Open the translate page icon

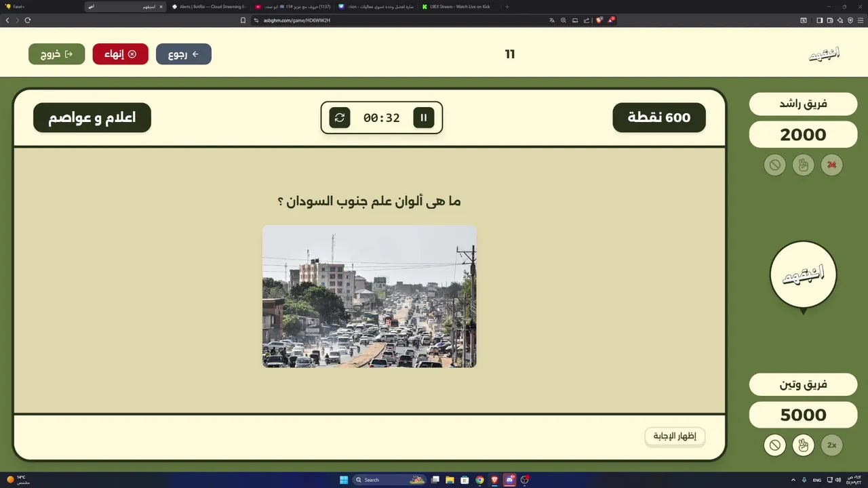[x=552, y=20]
